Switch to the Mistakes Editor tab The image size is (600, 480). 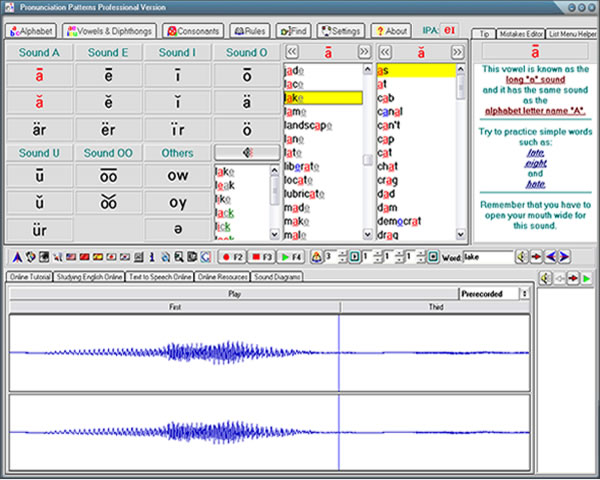click(x=521, y=34)
